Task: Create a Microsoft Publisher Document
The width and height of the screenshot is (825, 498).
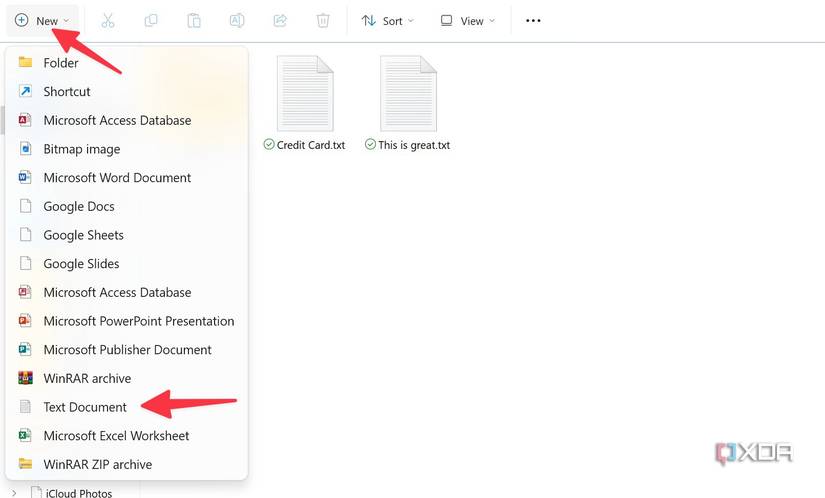Action: click(127, 349)
